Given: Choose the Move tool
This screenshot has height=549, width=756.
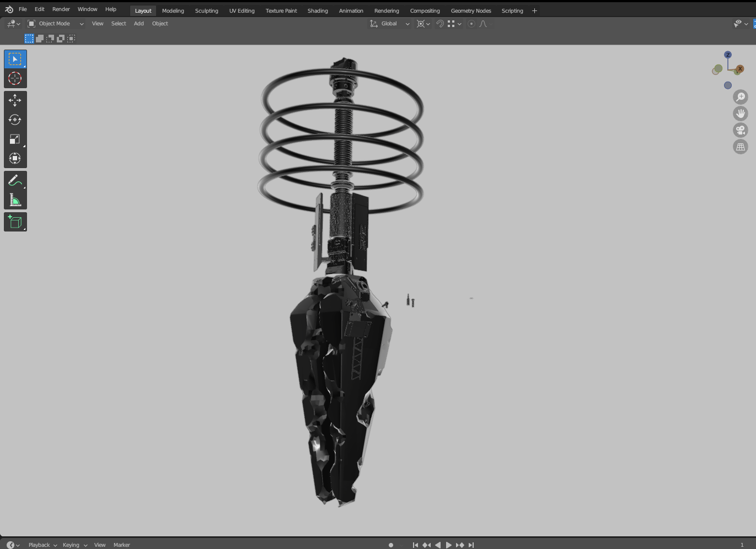Looking at the screenshot, I should tap(15, 100).
